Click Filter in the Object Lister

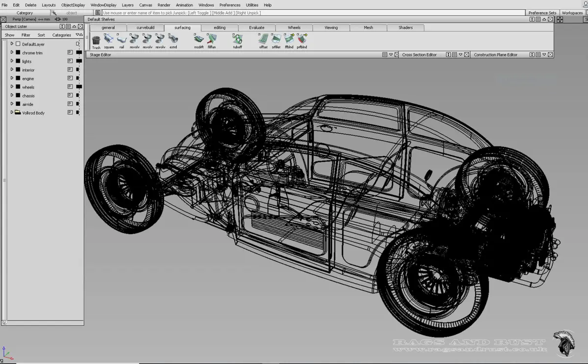26,35
